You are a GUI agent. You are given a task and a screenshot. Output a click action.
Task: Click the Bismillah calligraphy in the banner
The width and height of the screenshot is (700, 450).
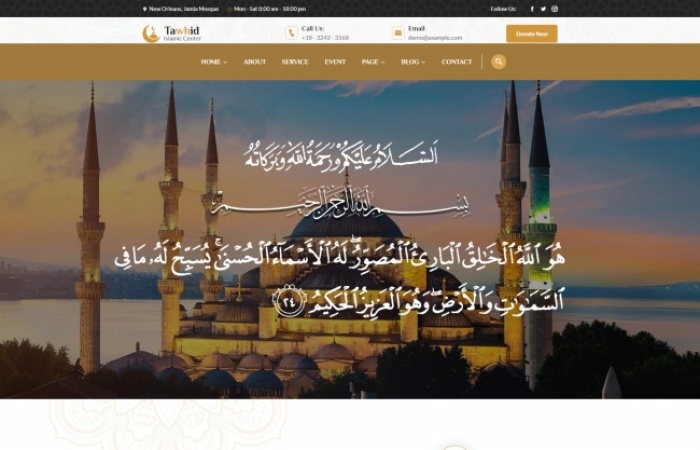click(x=341, y=203)
